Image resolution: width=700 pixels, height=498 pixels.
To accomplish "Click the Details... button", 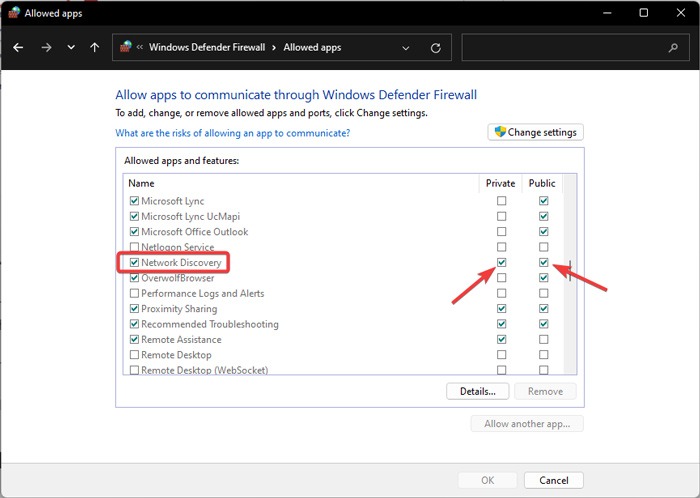I will 478,391.
